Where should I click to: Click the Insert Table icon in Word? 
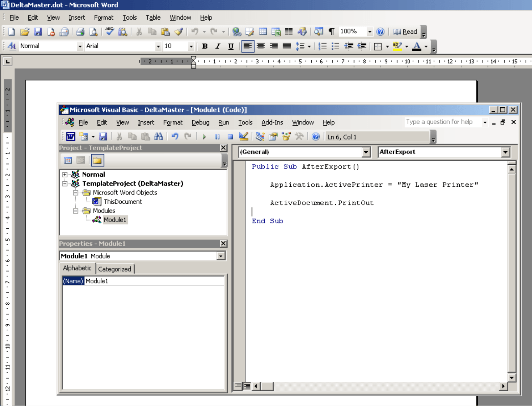(x=263, y=32)
